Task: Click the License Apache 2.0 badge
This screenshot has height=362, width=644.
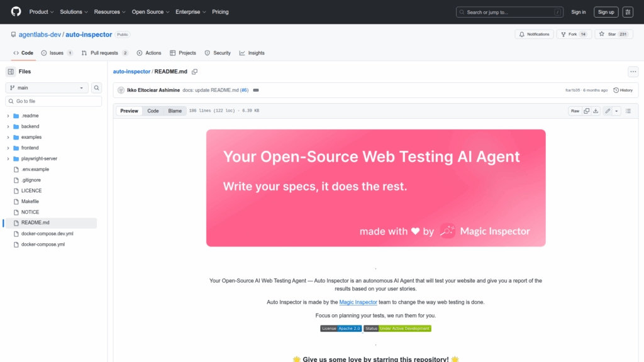Action: [341, 328]
